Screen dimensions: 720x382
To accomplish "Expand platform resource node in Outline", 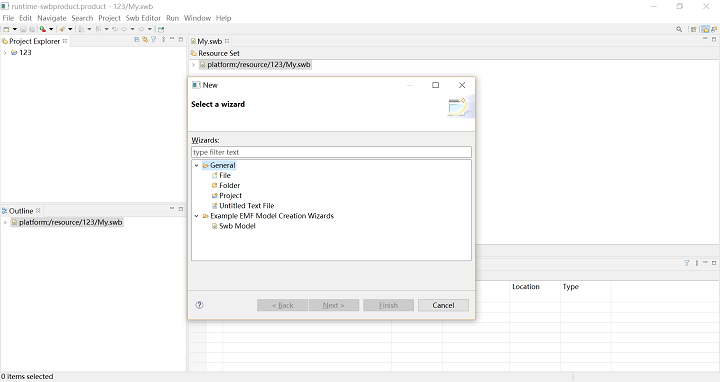I will pyautogui.click(x=5, y=223).
